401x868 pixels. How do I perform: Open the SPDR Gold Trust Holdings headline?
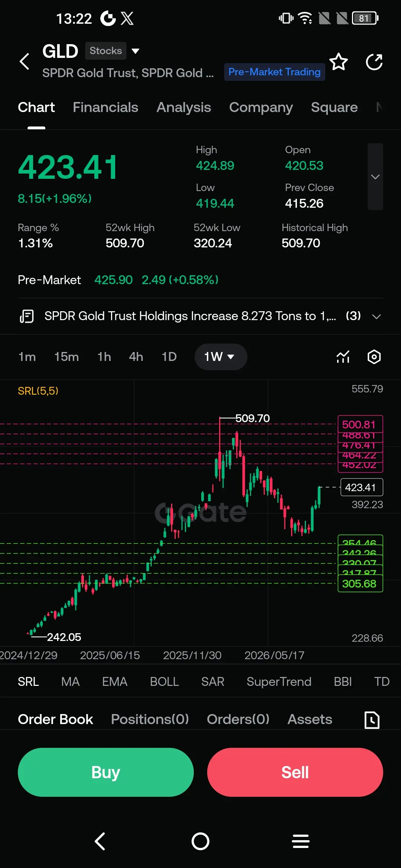pos(190,316)
